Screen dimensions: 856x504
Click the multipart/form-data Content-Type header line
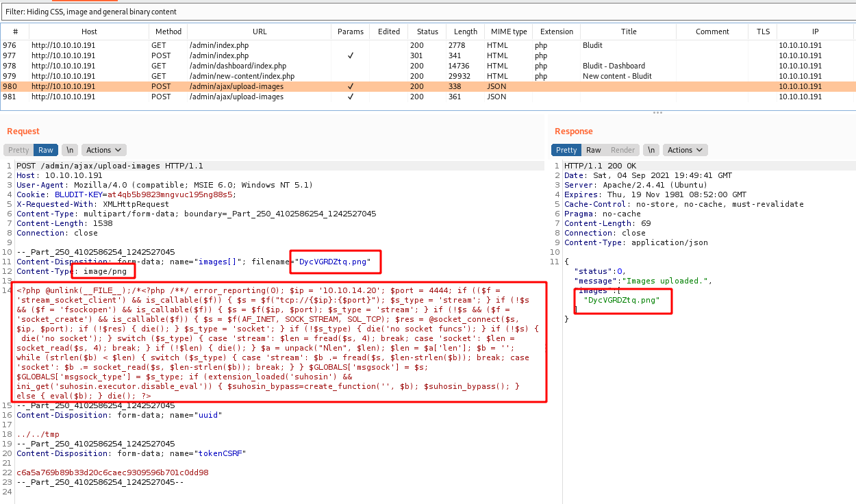197,214
